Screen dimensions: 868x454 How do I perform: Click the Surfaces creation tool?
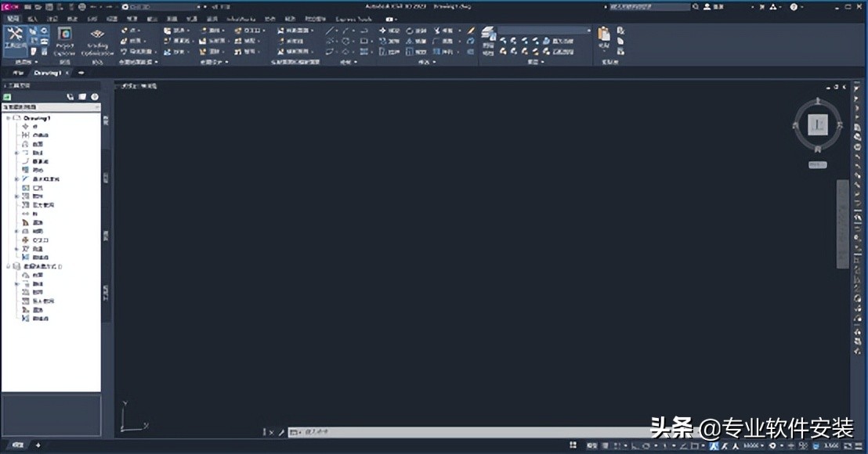click(x=133, y=41)
